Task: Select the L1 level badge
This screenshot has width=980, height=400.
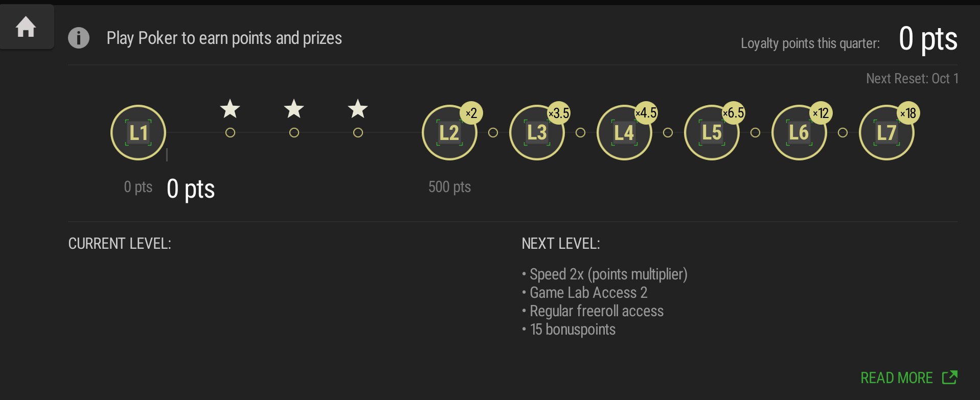Action: (138, 133)
